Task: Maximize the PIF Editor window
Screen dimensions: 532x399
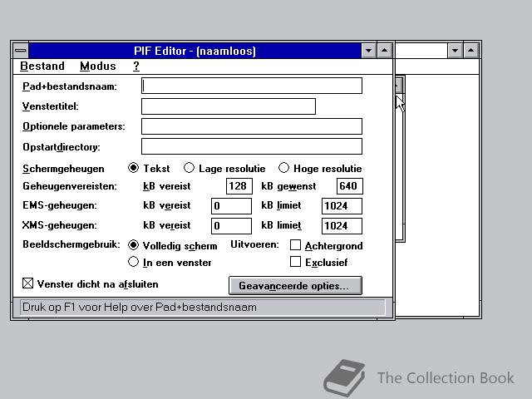Action: click(384, 51)
